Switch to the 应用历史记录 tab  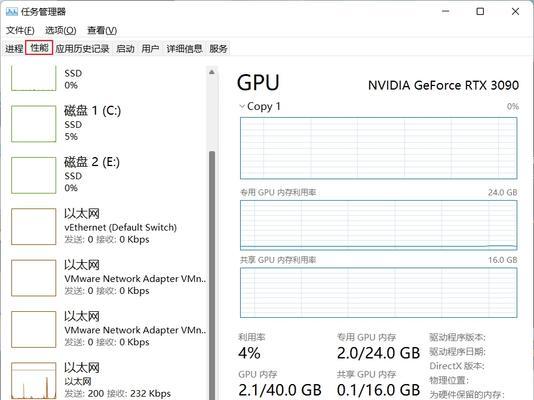pyautogui.click(x=82, y=49)
